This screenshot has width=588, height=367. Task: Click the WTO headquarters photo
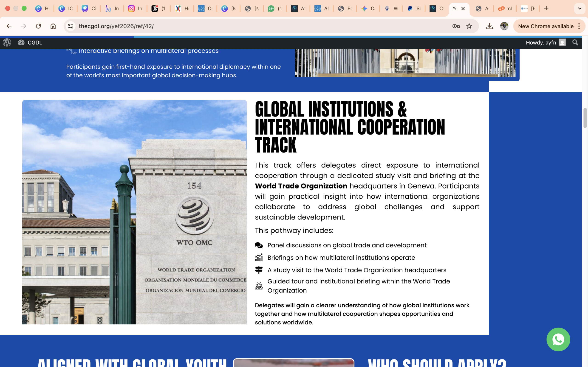pos(134,212)
